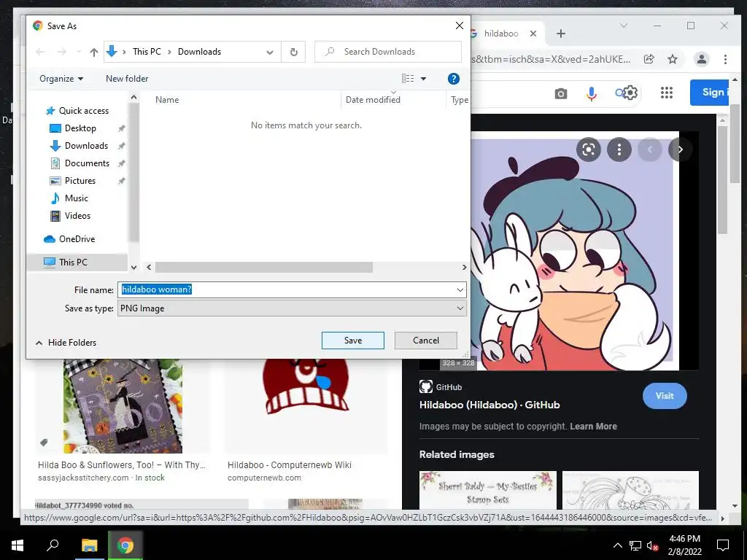Select Downloads in address breadcrumb
The height and width of the screenshot is (560, 747).
point(199,52)
